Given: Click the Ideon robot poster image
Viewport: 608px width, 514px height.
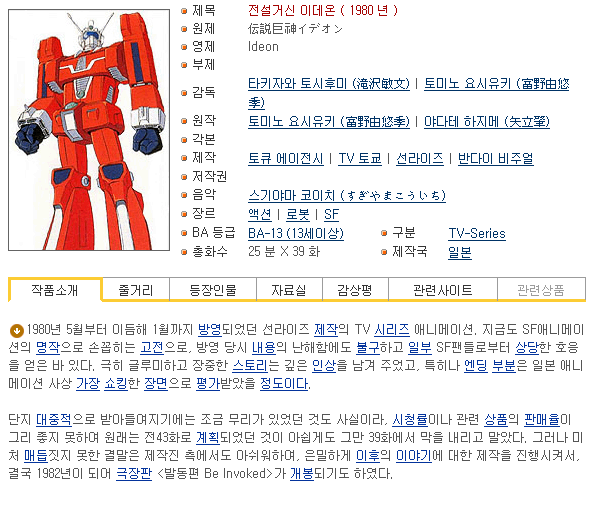Looking at the screenshot, I should [89, 130].
